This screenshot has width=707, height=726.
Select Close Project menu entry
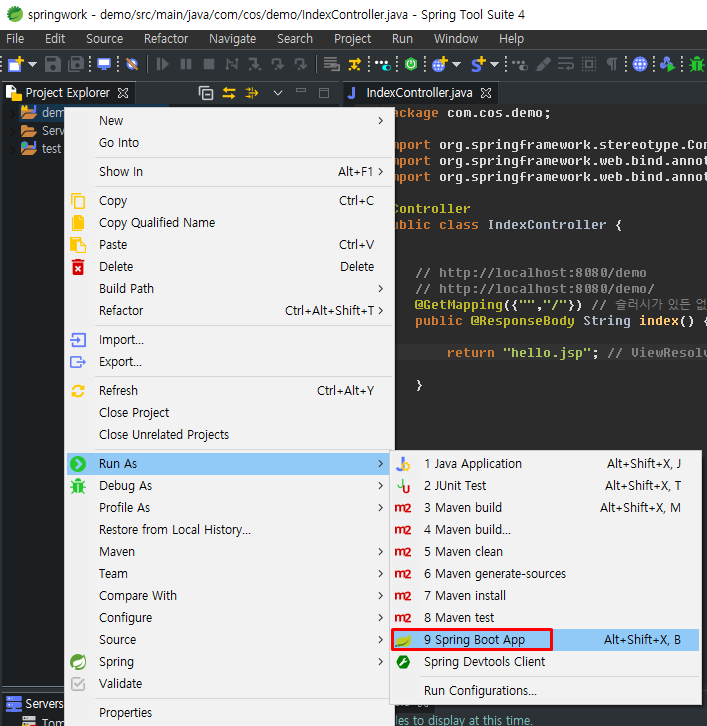point(230,413)
